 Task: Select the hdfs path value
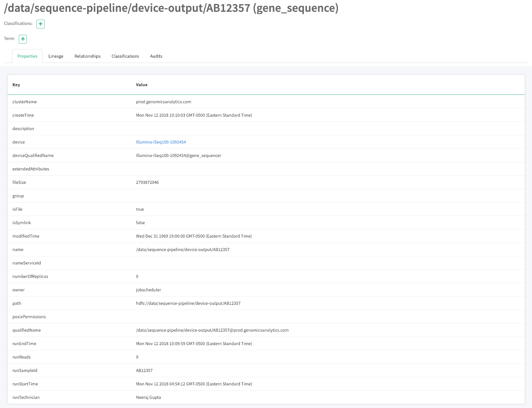tap(188, 303)
